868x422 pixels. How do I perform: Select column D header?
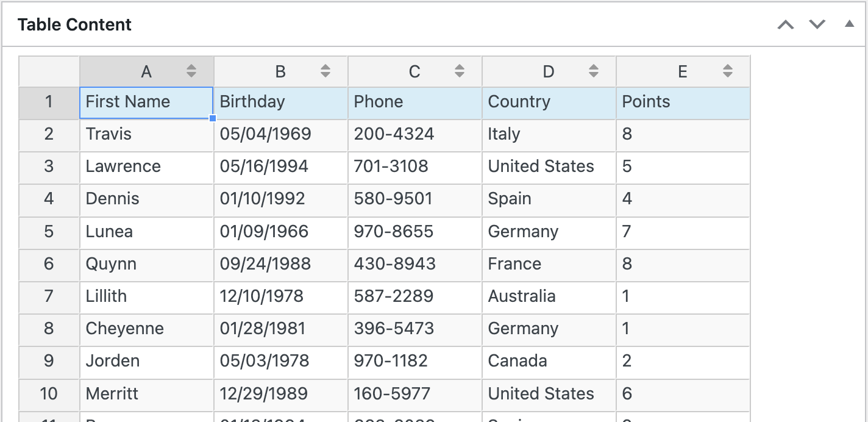(x=549, y=71)
